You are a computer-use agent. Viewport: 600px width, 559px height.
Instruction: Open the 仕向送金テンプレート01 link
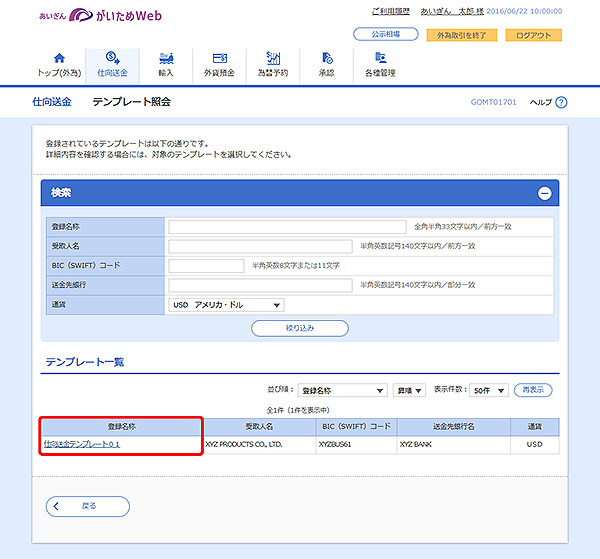pyautogui.click(x=82, y=444)
